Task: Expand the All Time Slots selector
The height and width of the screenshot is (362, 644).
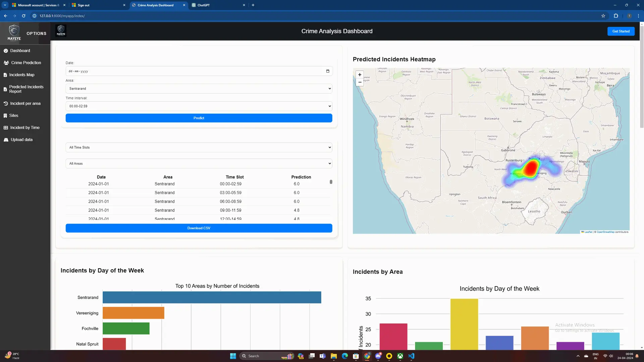Action: tap(199, 147)
